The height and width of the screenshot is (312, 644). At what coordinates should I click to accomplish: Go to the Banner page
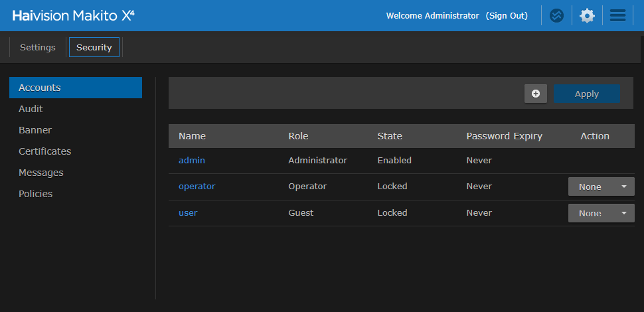pyautogui.click(x=35, y=130)
